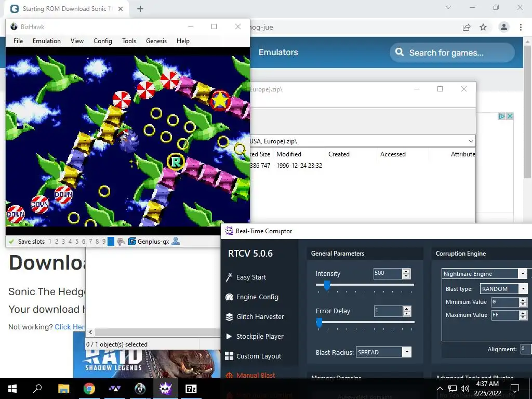The height and width of the screenshot is (399, 532).
Task: Switch to BizHawk in the taskbar
Action: pyautogui.click(x=140, y=389)
